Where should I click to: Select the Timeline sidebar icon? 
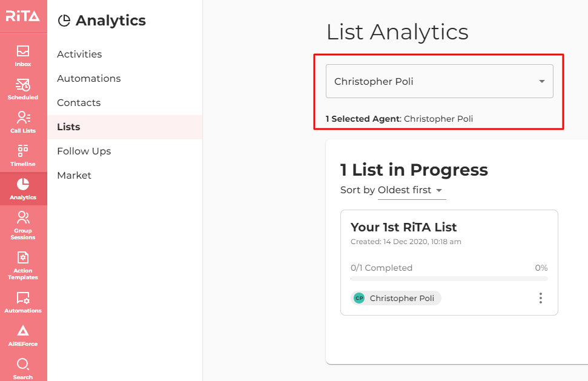click(x=23, y=156)
